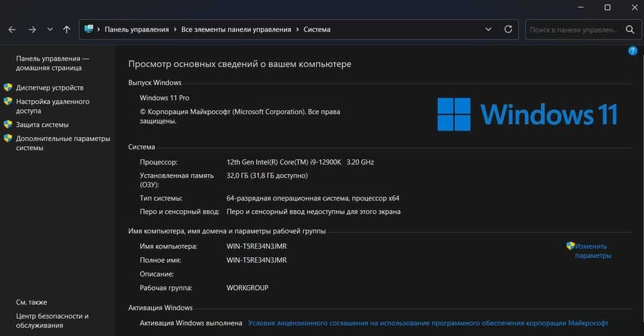This screenshot has width=644, height=336.
Task: Click the magnifier search icon
Action: click(x=630, y=30)
